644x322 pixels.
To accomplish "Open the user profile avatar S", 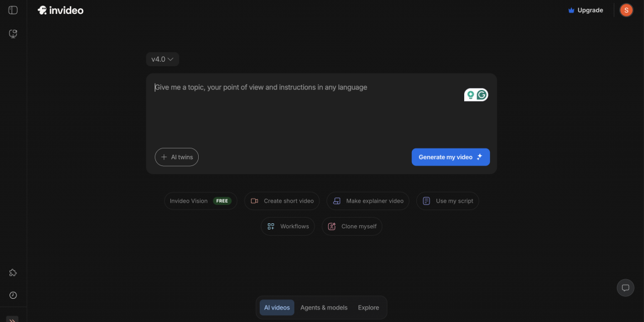I will point(626,10).
